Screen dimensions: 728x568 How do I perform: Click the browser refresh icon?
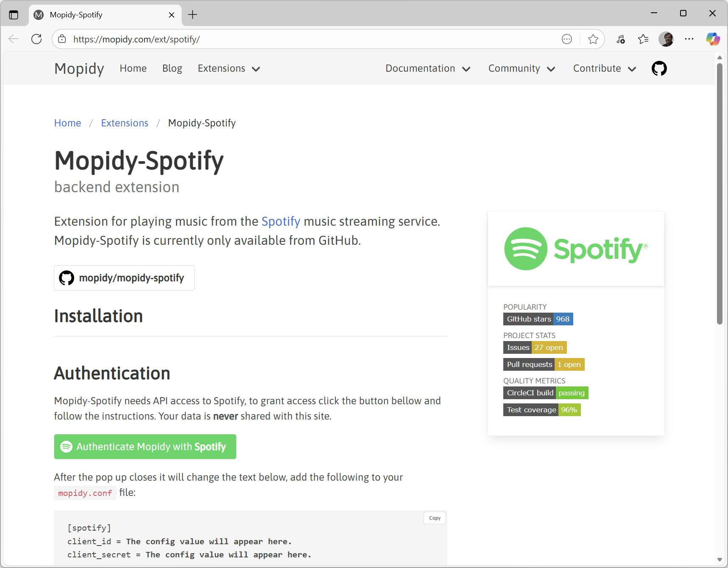pyautogui.click(x=37, y=39)
